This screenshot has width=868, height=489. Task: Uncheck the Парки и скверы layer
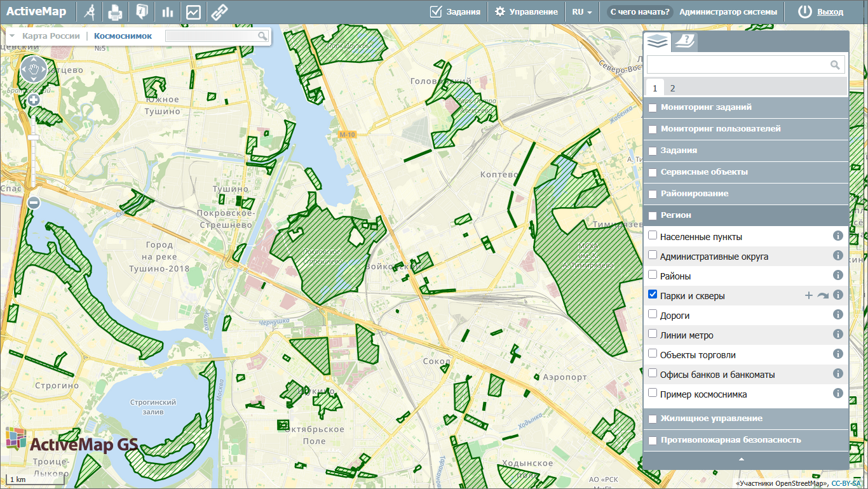[653, 295]
